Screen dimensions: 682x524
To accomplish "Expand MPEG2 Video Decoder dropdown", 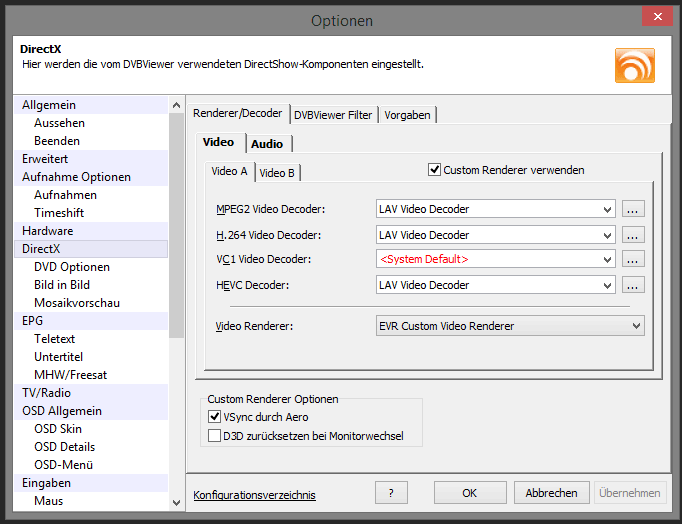I will (x=607, y=209).
